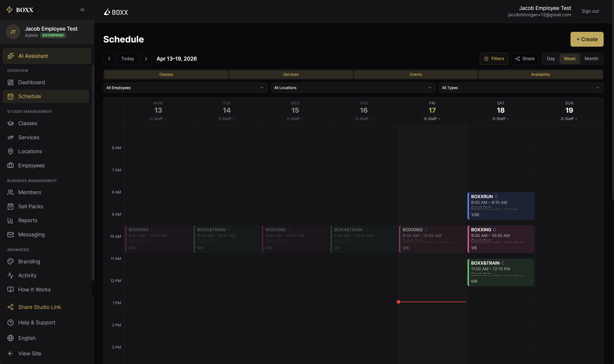Image resolution: width=614 pixels, height=364 pixels.
Task: Click the JT avatar circle
Action: click(13, 32)
